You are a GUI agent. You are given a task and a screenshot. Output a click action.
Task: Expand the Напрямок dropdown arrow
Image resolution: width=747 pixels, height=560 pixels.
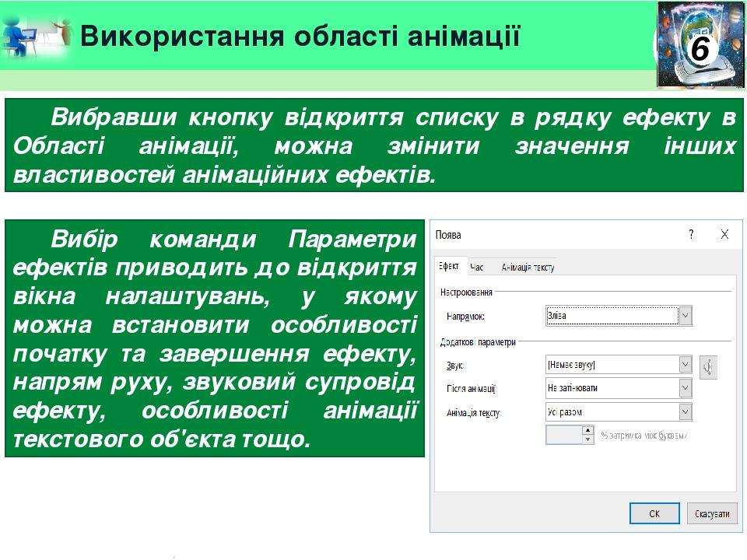click(685, 316)
